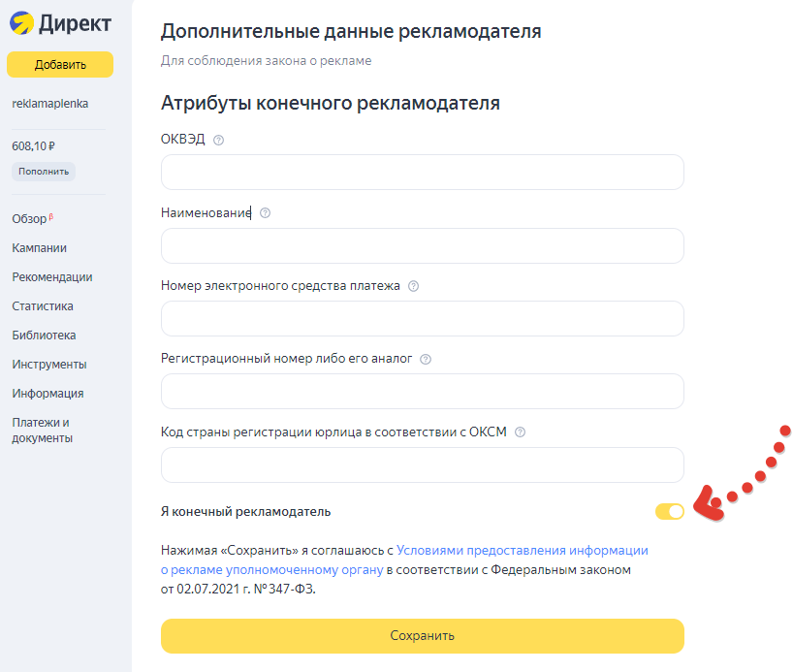
Task: Click the Пополнить balance button
Action: (44, 172)
